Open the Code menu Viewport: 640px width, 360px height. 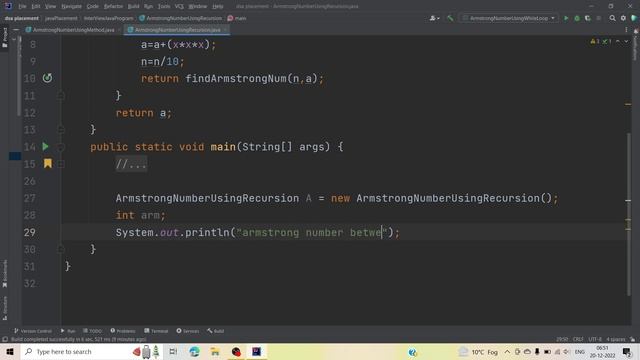pyautogui.click(x=93, y=6)
